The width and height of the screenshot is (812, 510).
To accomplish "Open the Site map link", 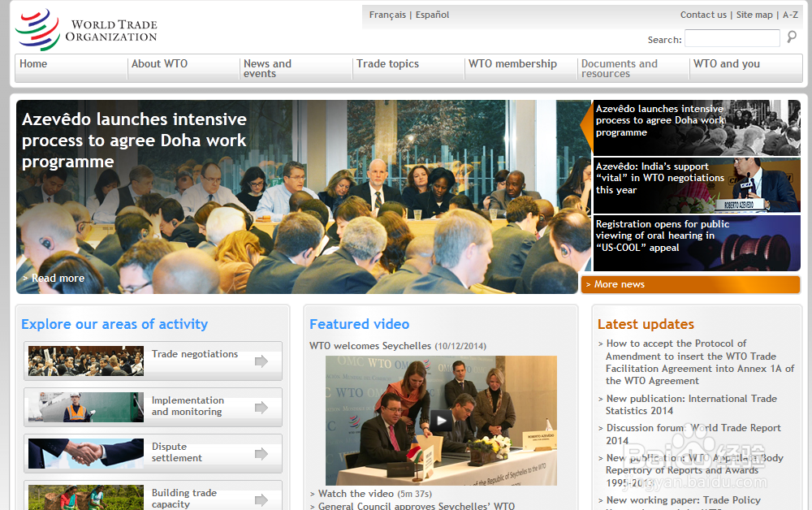I will (x=754, y=15).
